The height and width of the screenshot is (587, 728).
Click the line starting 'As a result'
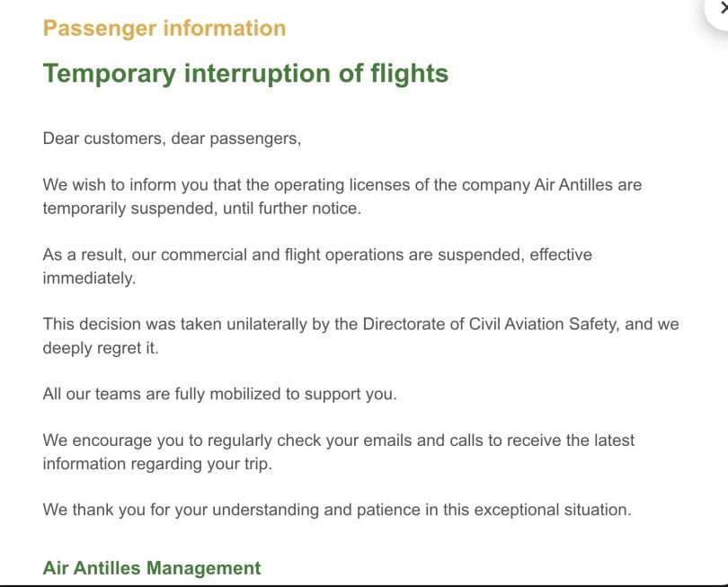[317, 254]
